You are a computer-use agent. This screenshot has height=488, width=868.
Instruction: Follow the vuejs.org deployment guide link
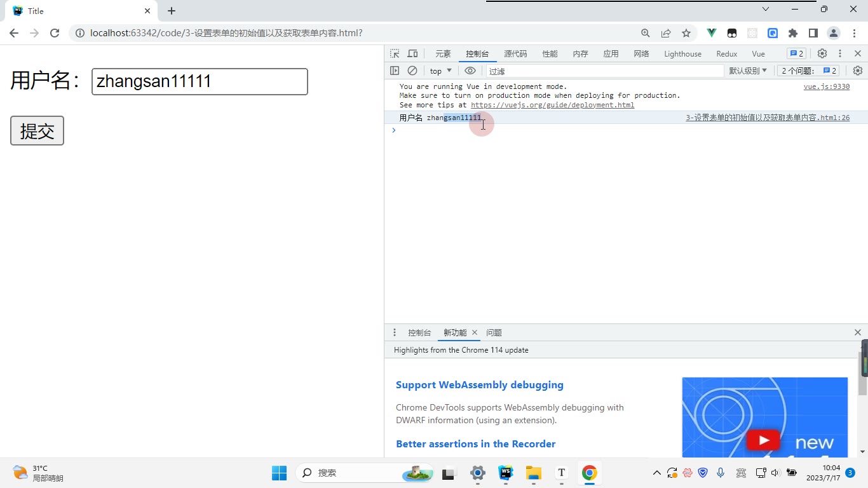[552, 105]
